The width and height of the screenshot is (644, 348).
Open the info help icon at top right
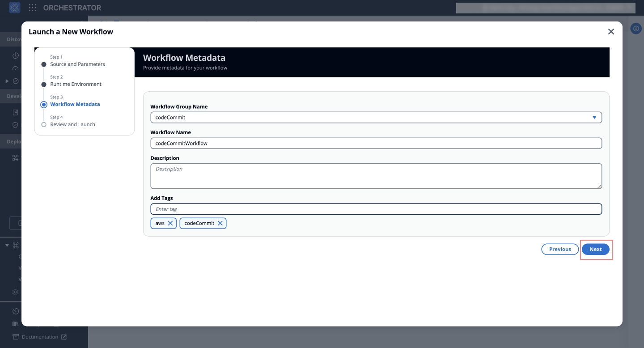(636, 28)
